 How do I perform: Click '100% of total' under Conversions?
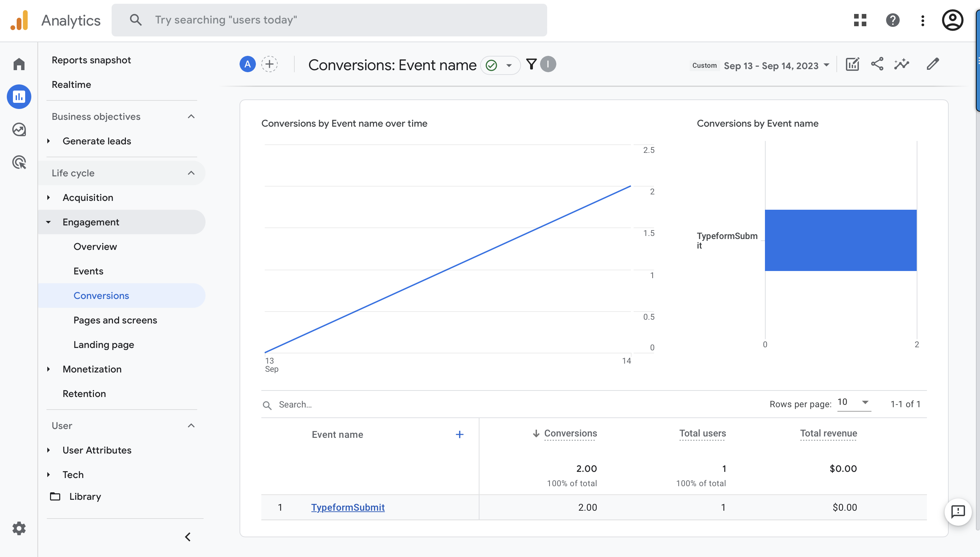click(572, 483)
